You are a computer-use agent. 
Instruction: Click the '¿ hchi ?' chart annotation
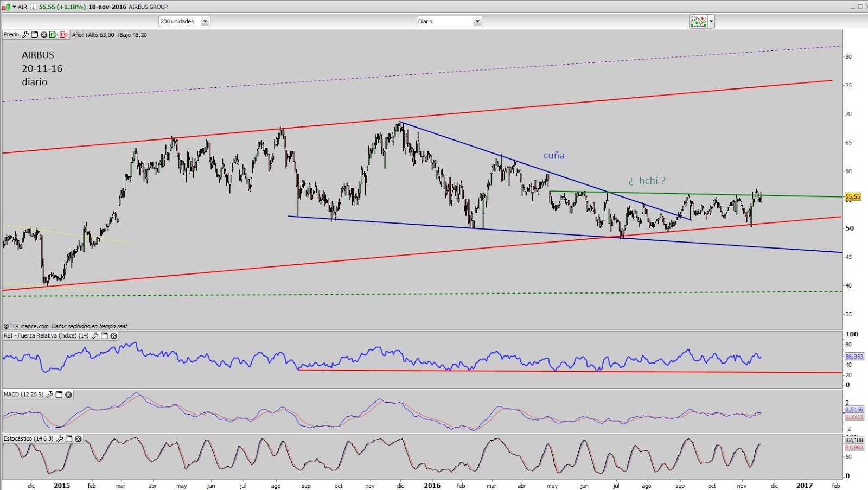[x=647, y=181]
